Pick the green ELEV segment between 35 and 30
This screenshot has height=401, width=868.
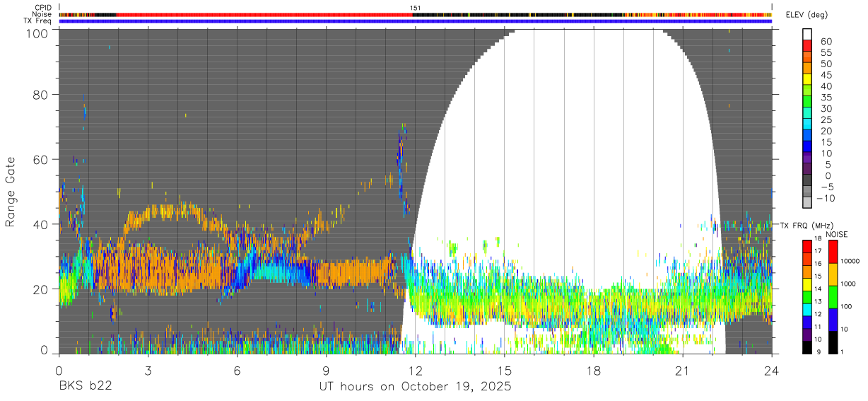807,101
